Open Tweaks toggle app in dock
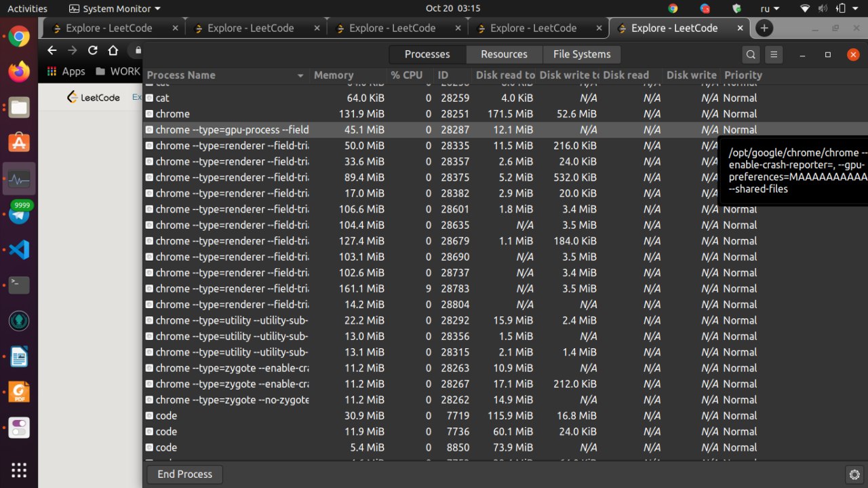Viewport: 868px width, 488px height. (19, 428)
